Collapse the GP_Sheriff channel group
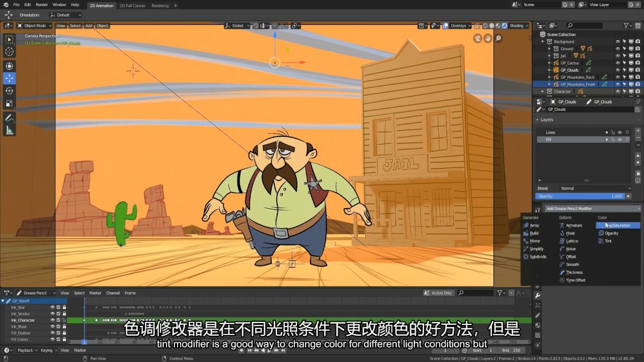This screenshot has width=644, height=362. click(3, 301)
